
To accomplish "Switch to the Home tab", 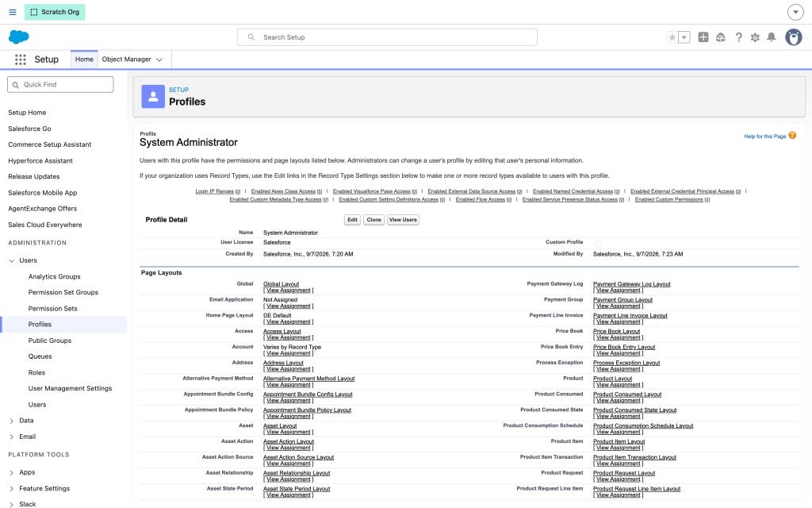I will click(84, 60).
